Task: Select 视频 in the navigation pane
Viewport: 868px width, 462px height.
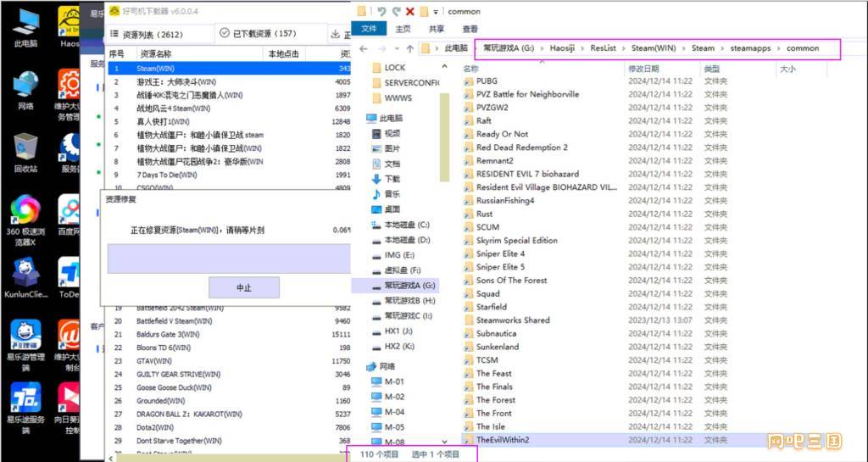Action: (387, 133)
